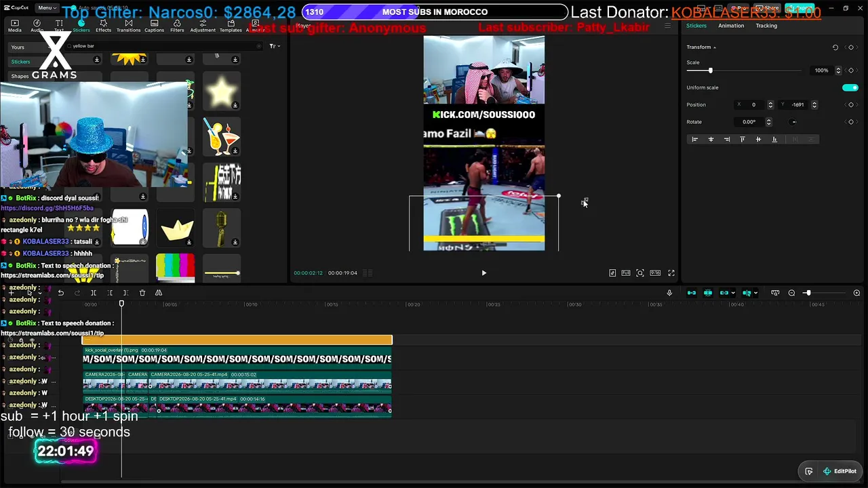Screen dimensions: 868x488
Task: Select the color bars TV sticker
Action: pos(176,267)
